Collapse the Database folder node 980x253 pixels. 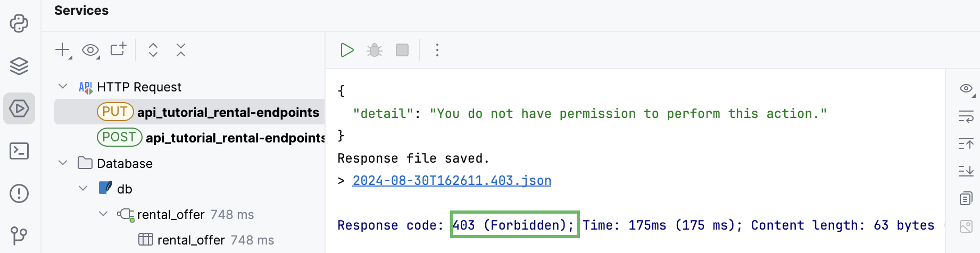pos(63,163)
